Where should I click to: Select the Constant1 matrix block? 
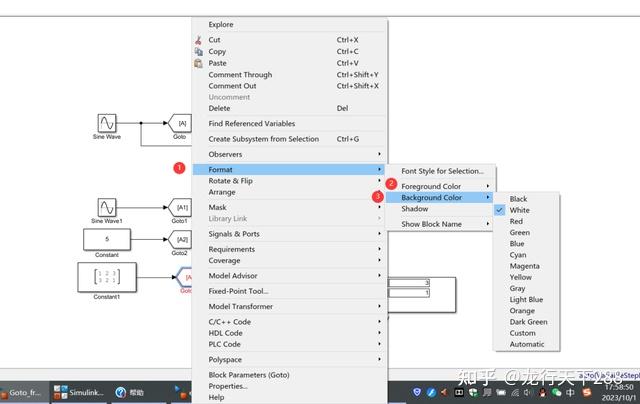(x=107, y=277)
